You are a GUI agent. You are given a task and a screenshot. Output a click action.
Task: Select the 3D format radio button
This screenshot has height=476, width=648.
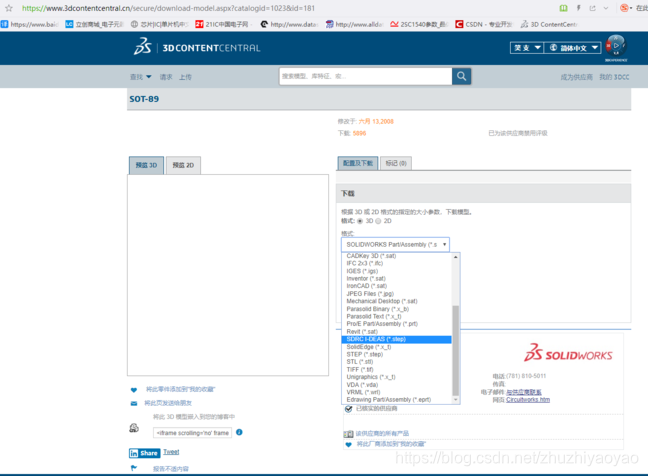tap(360, 221)
